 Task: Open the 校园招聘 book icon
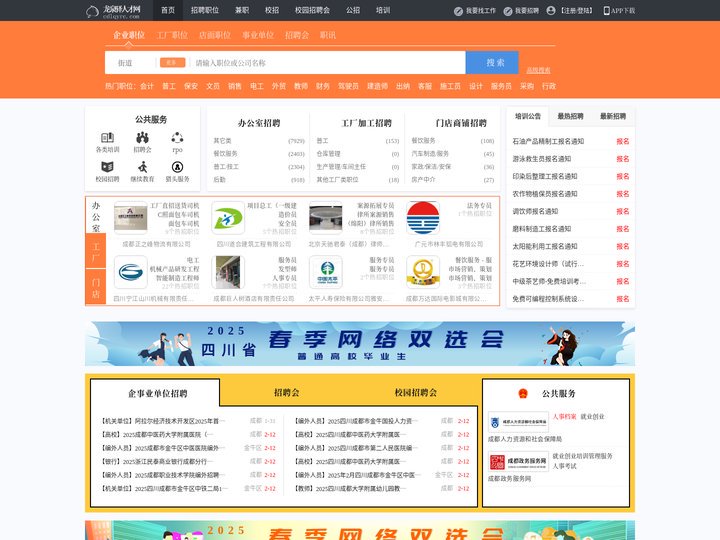click(107, 167)
